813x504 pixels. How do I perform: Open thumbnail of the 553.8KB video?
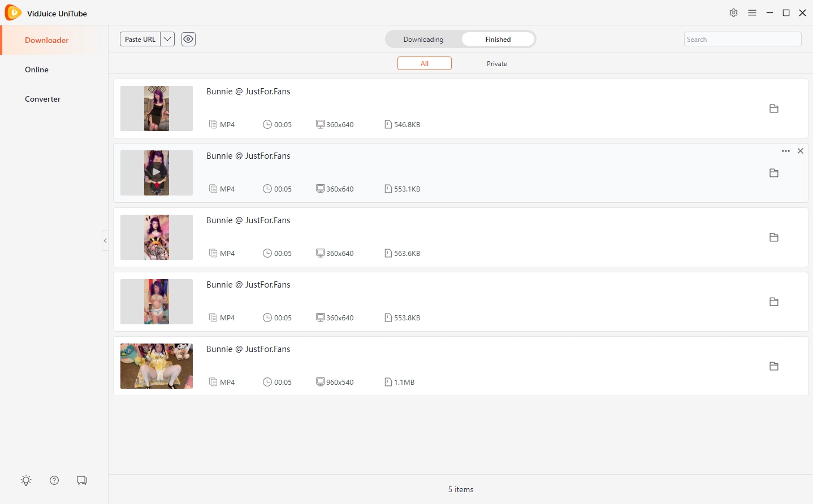pos(157,302)
